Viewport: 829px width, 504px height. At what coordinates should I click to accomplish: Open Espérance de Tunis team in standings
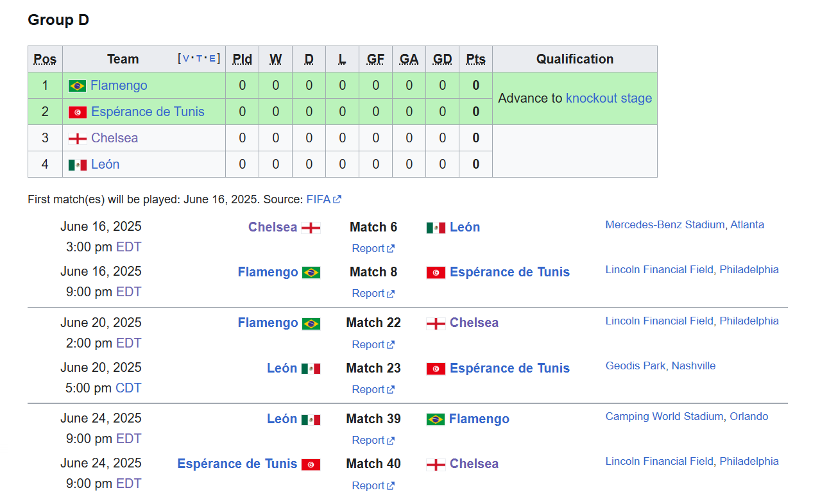(148, 112)
